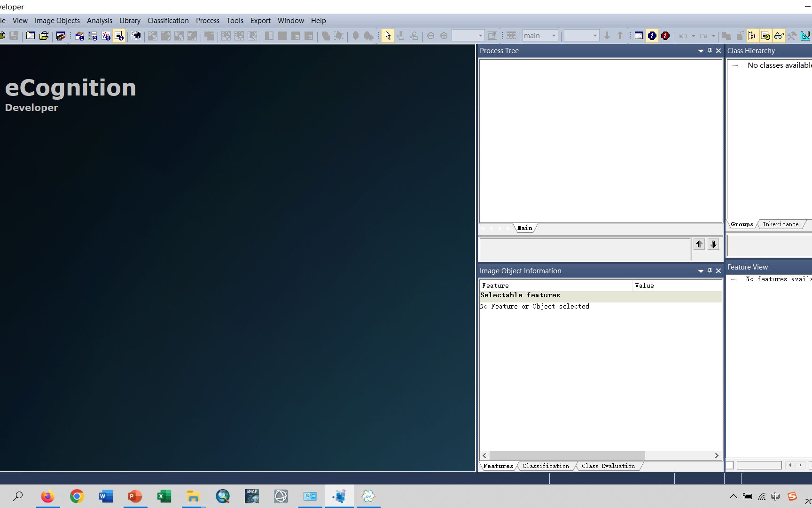
Task: Open the Classification menu
Action: [168, 21]
